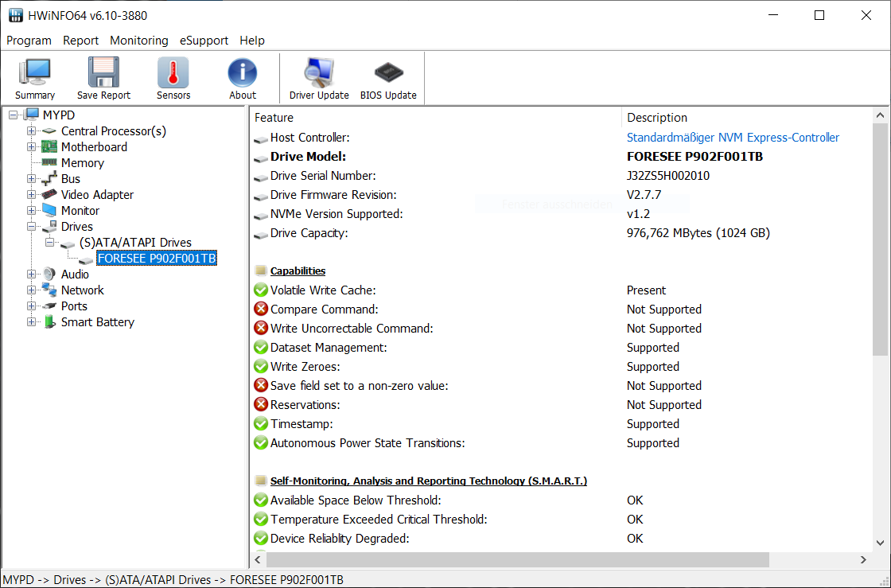Screen dimensions: 891x588
Task: Click the green check beside Autonomous Power State Transitions
Action: (261, 443)
